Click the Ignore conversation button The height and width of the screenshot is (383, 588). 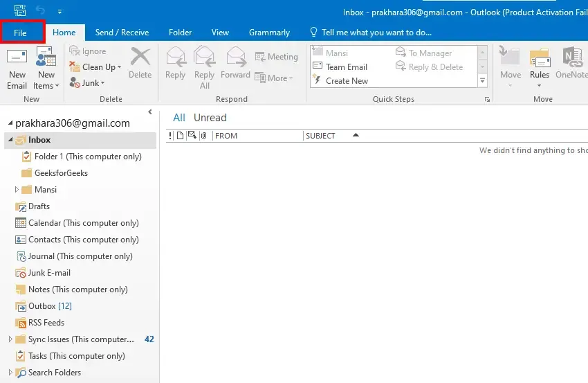point(88,51)
